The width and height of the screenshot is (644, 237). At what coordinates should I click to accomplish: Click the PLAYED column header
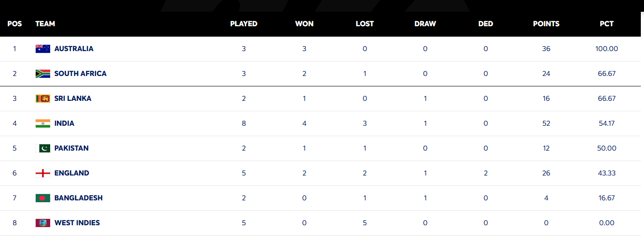click(243, 24)
